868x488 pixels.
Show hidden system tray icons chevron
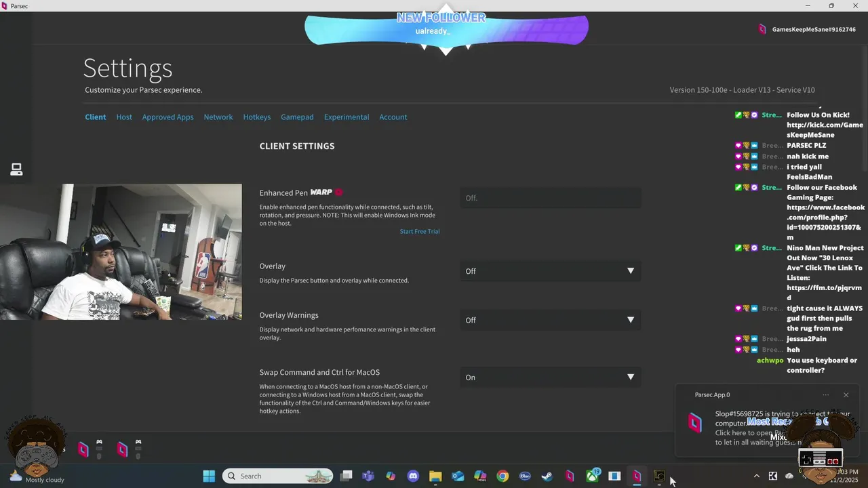point(757,476)
